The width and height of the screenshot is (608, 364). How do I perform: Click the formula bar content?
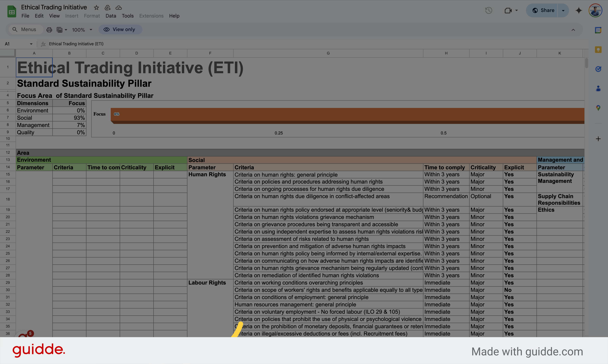coord(76,44)
